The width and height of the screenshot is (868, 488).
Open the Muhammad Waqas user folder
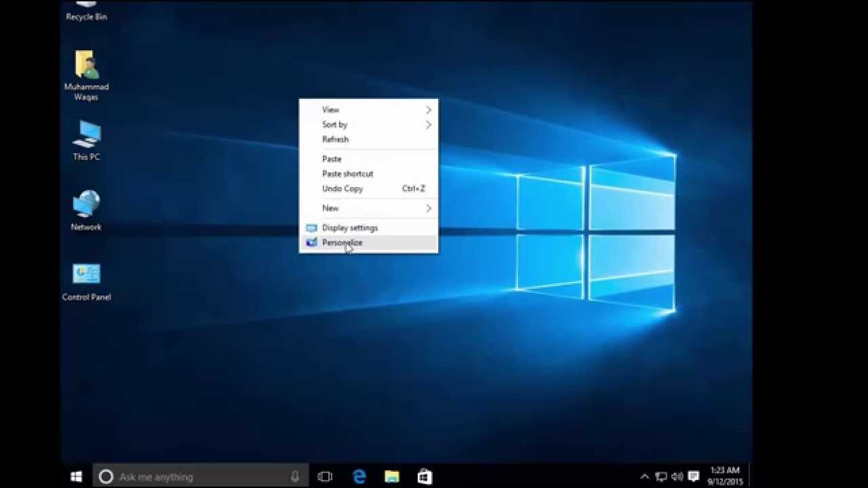[x=86, y=64]
